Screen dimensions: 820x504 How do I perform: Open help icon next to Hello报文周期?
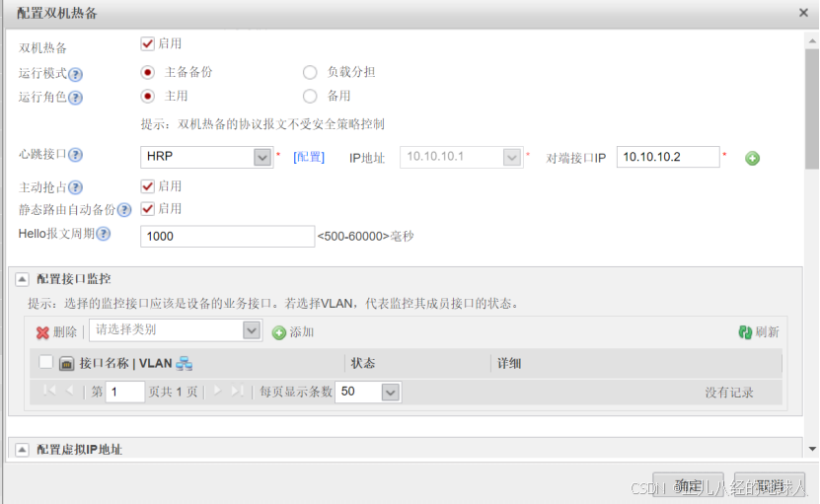coord(104,234)
